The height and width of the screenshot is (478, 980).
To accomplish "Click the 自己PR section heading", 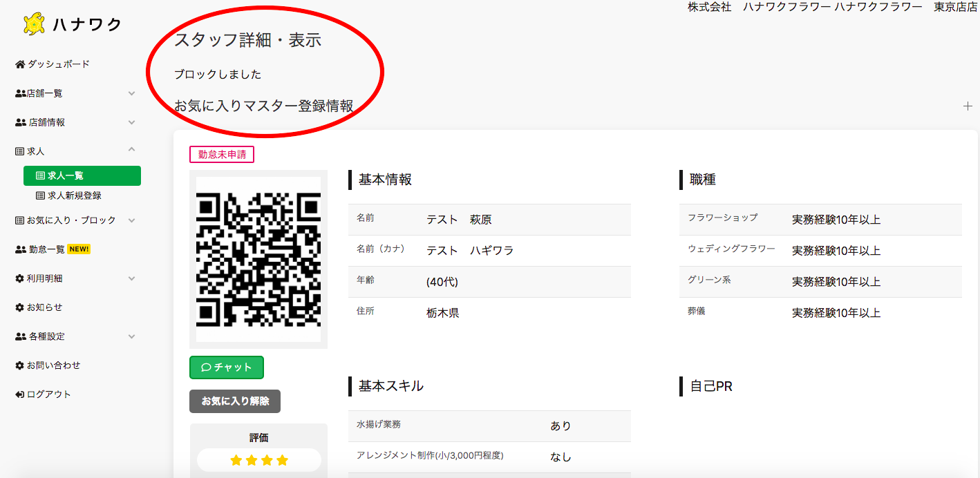I will pos(711,387).
